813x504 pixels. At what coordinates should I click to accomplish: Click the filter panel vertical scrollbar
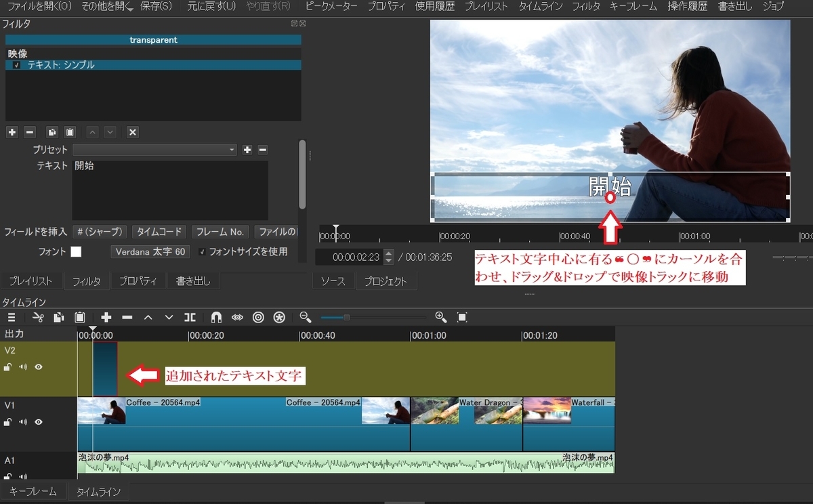(x=302, y=175)
